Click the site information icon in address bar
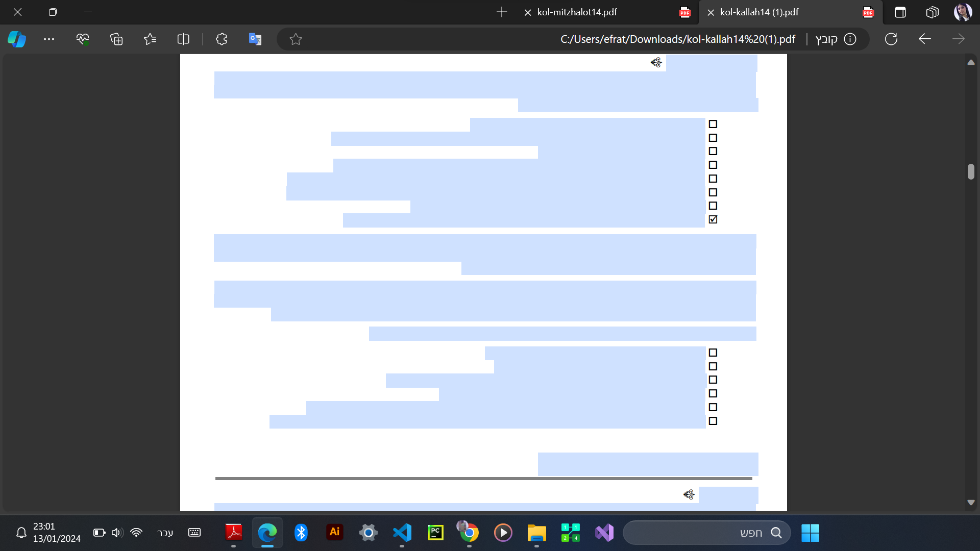This screenshot has height=551, width=980. point(850,39)
